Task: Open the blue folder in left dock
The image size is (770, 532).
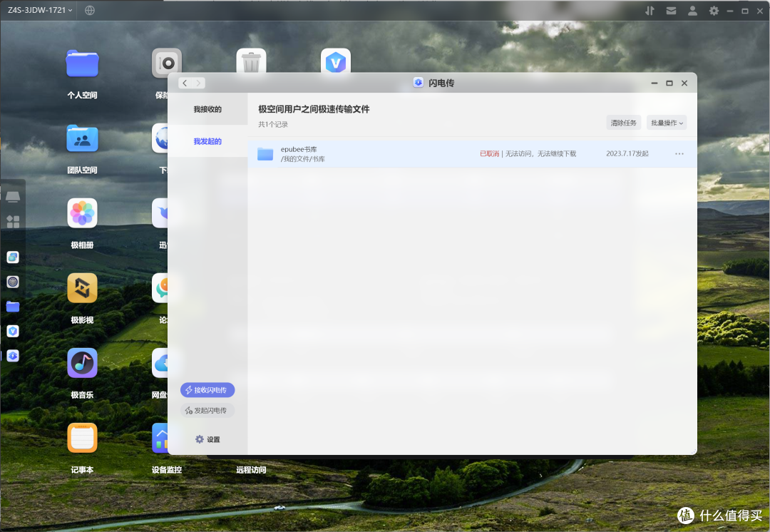Action: click(x=13, y=307)
